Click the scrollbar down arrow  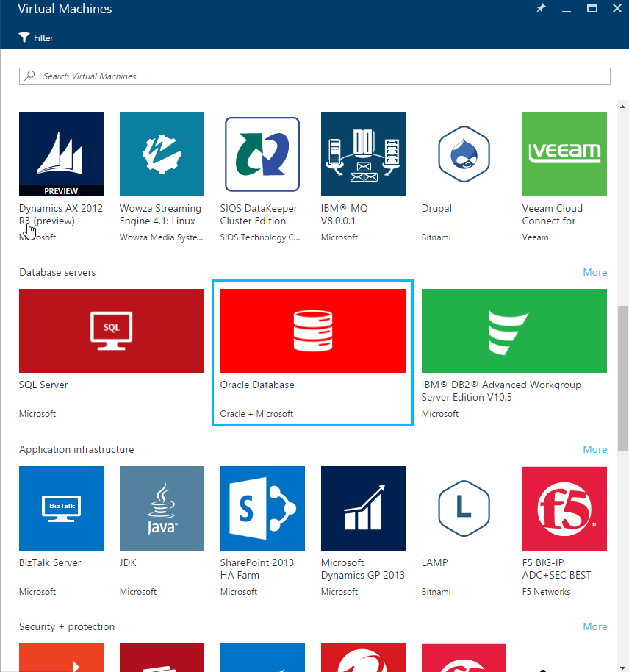tap(622, 668)
